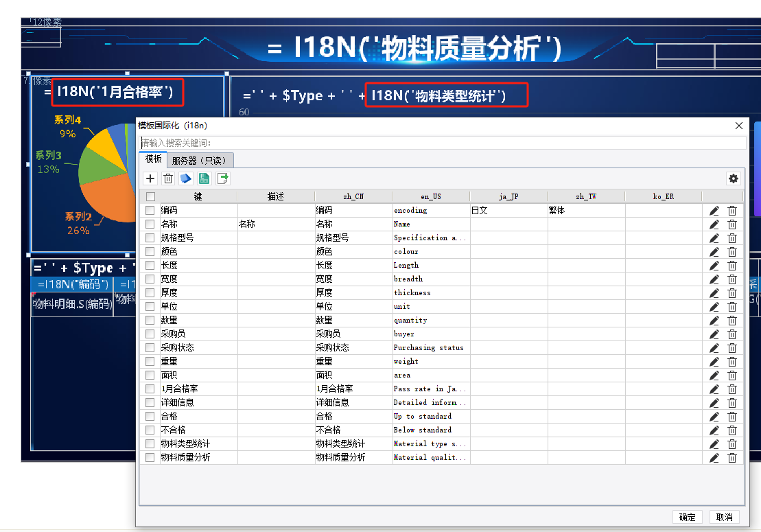Click the 取消 button
This screenshot has height=532, width=761.
pyautogui.click(x=725, y=517)
